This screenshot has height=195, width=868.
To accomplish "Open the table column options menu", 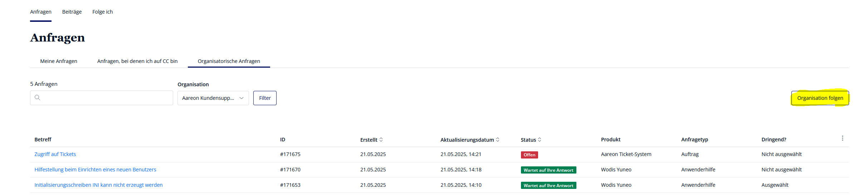I will [x=843, y=138].
